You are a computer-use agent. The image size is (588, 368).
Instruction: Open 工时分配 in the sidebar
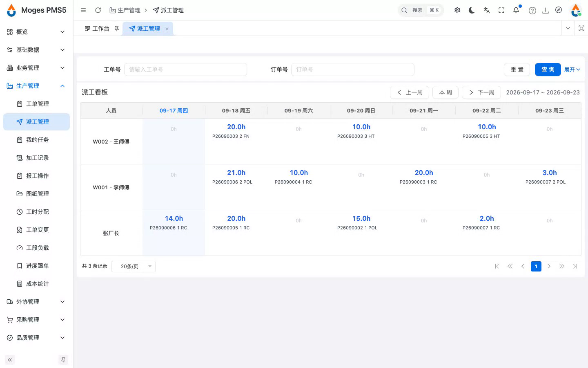(x=36, y=212)
